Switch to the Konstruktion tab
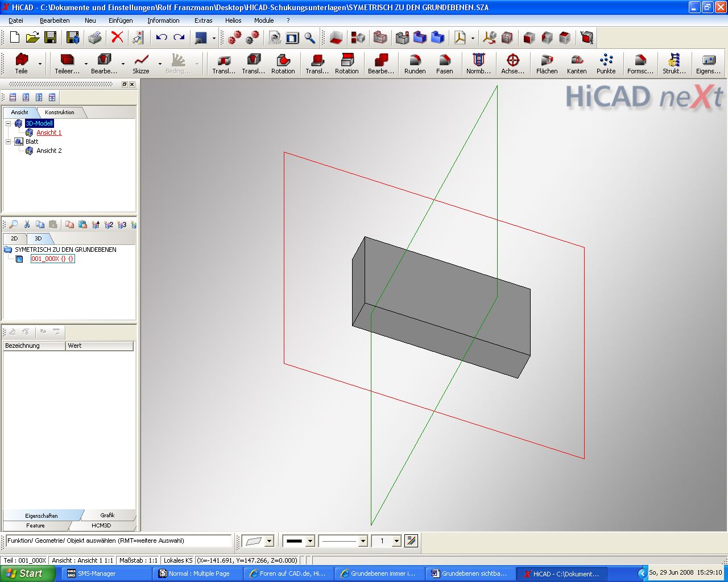Viewport: 728px width, 582px height. [60, 113]
